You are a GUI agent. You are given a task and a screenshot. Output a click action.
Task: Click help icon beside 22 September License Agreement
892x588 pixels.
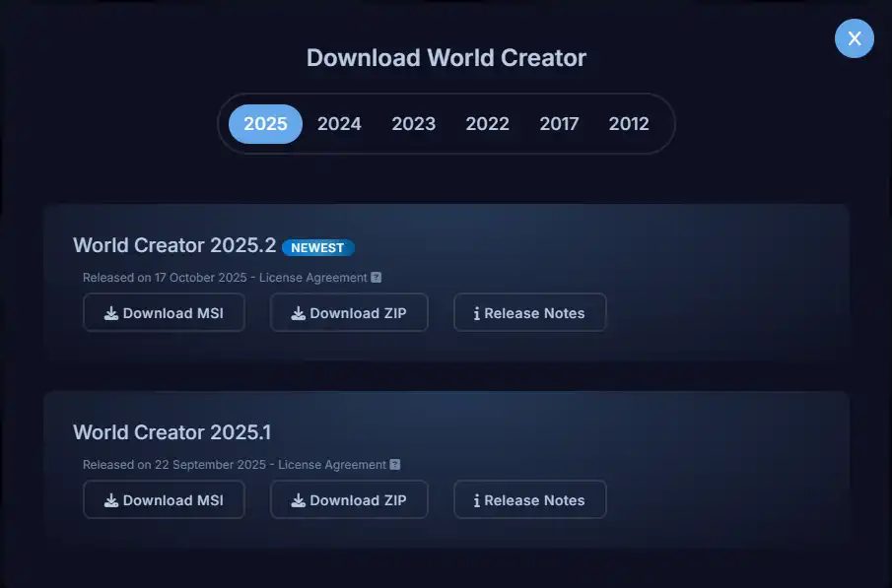[395, 465]
